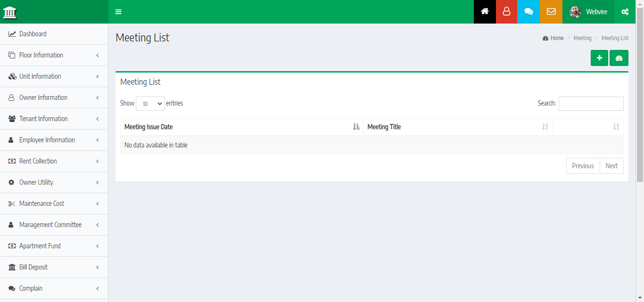Click the Home breadcrumb link

click(x=557, y=38)
